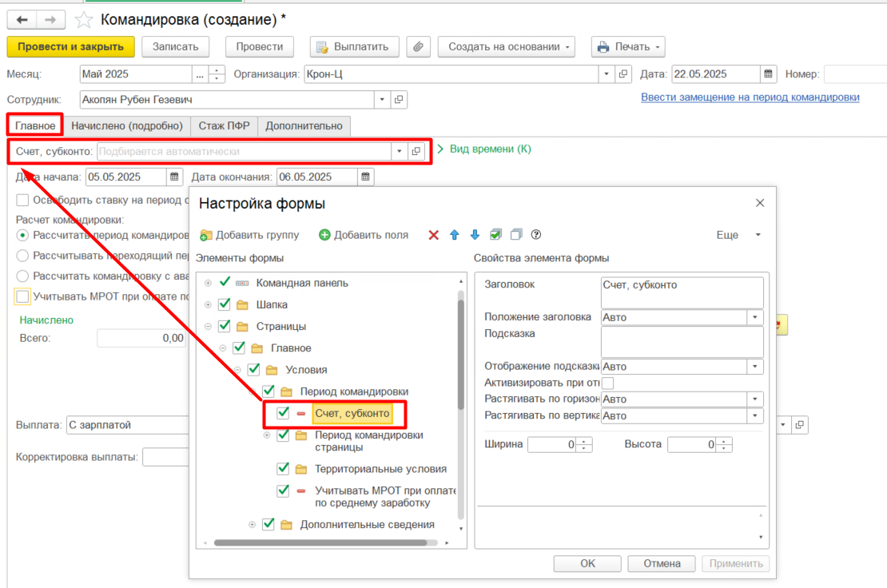Click the help question mark icon

coord(536,235)
